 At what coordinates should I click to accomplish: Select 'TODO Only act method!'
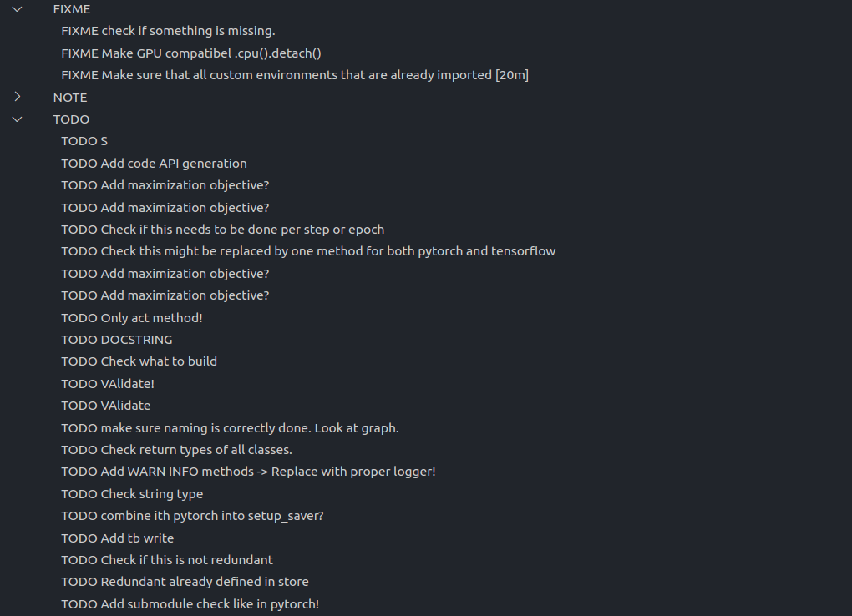tap(132, 318)
